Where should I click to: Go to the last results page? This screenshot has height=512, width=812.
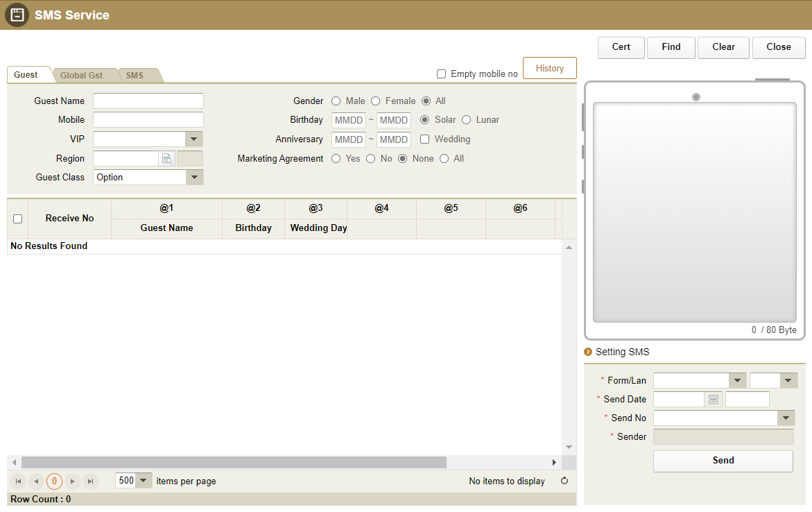click(x=91, y=481)
